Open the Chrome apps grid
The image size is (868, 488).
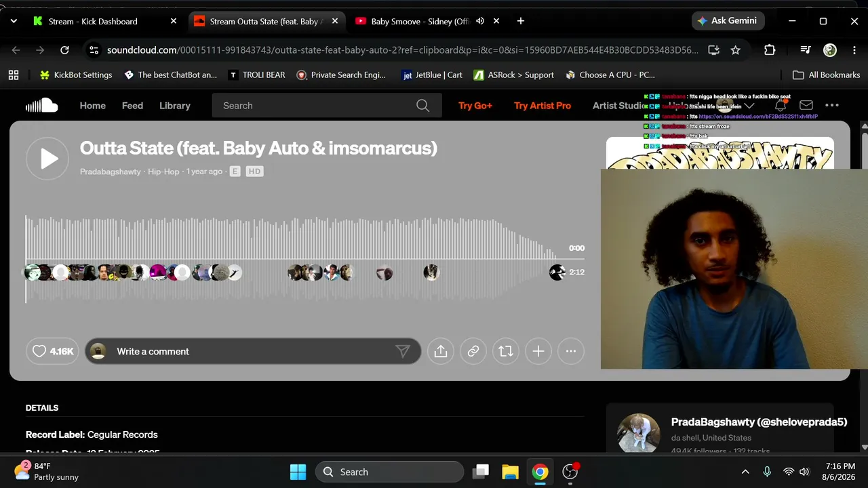point(14,75)
